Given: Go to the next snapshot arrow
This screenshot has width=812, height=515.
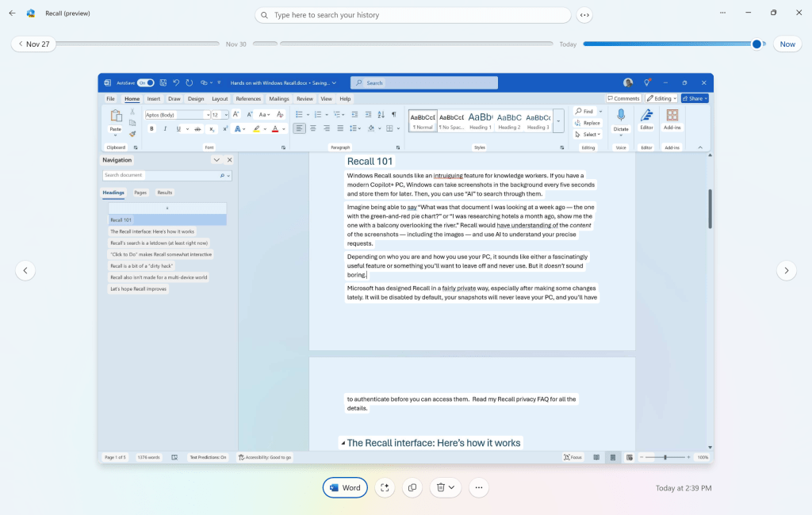Looking at the screenshot, I should (786, 270).
